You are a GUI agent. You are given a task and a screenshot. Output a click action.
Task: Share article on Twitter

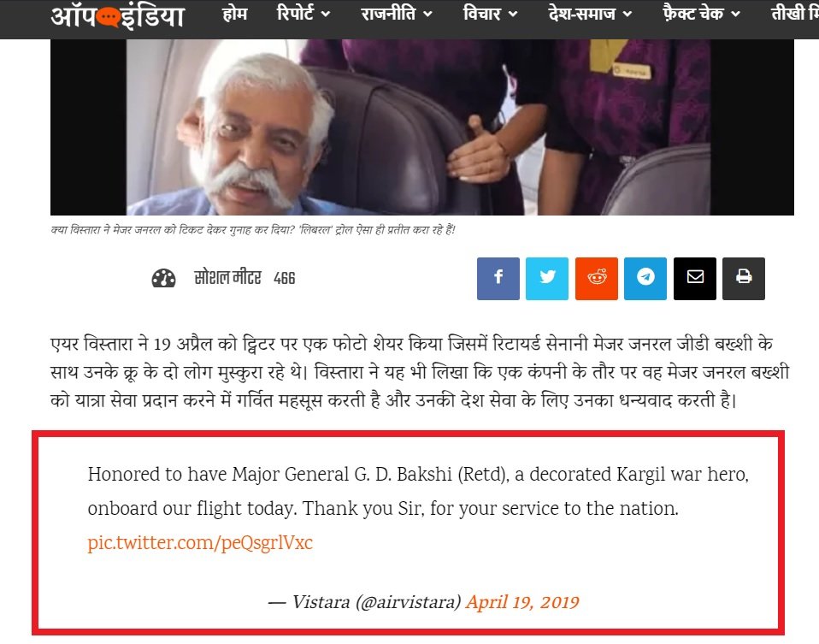(547, 279)
